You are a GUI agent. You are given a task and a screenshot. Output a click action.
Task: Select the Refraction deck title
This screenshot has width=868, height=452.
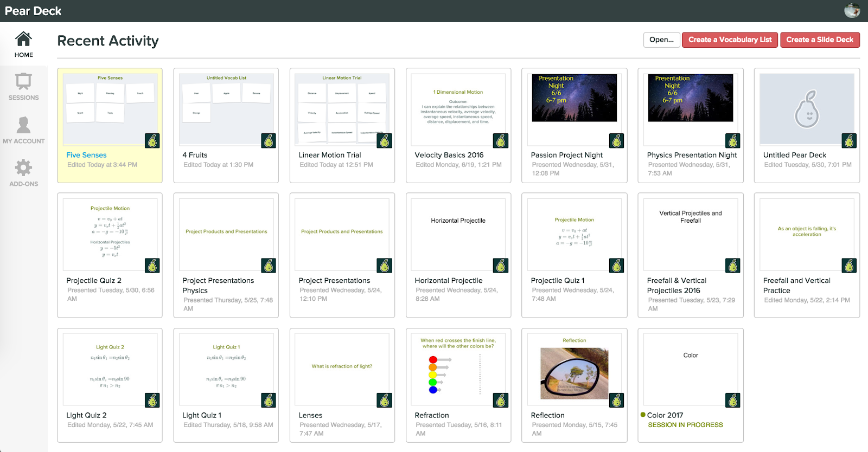[432, 415]
